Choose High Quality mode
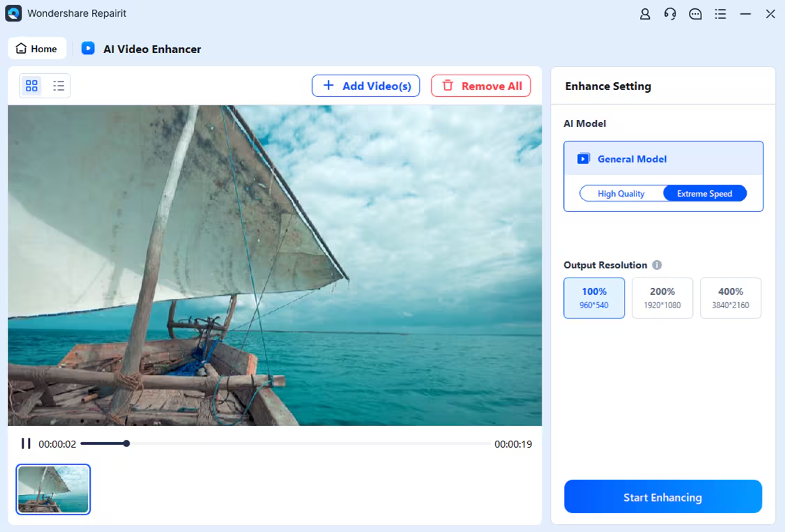The height and width of the screenshot is (532, 785). (621, 194)
